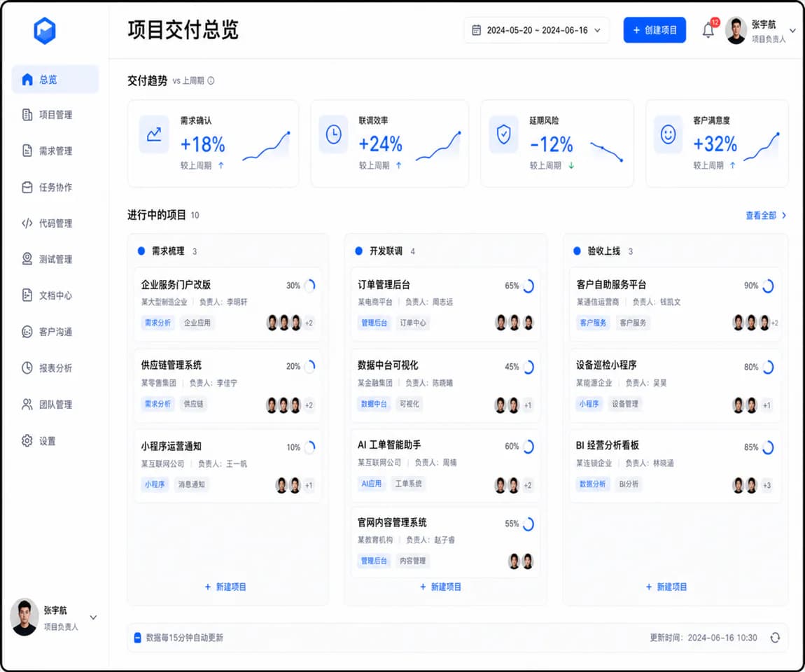The width and height of the screenshot is (805, 672).
Task: Click the 创建项目 button
Action: coord(654,30)
